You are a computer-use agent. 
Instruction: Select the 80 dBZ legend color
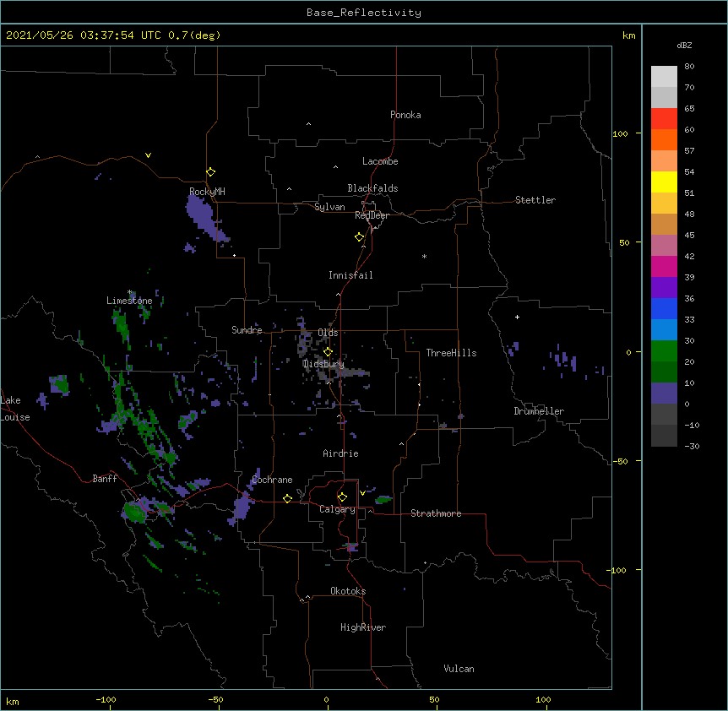point(664,76)
